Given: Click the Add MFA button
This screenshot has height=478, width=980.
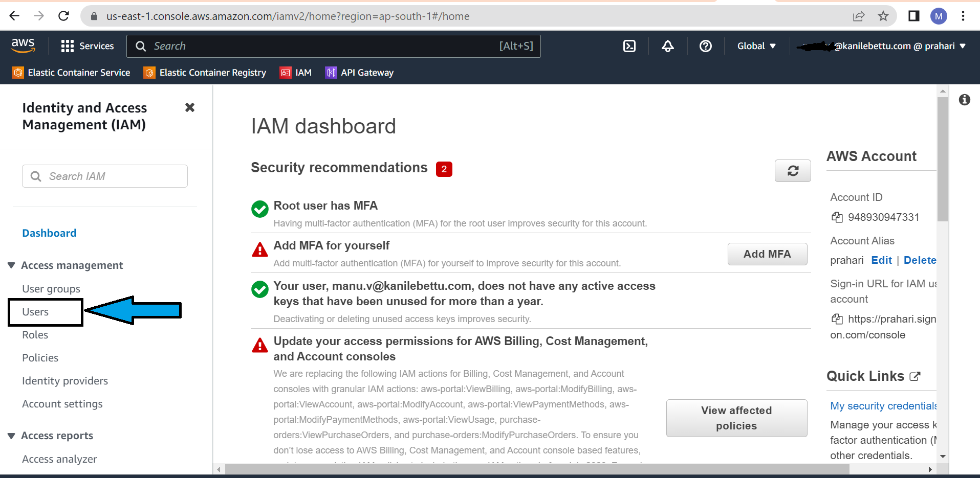Looking at the screenshot, I should click(767, 254).
